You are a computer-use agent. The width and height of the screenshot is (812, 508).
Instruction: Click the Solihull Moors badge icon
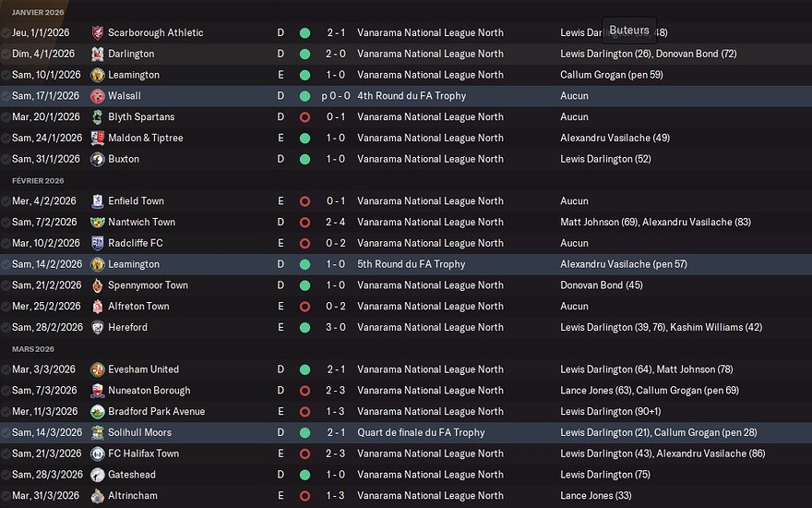[x=97, y=433]
